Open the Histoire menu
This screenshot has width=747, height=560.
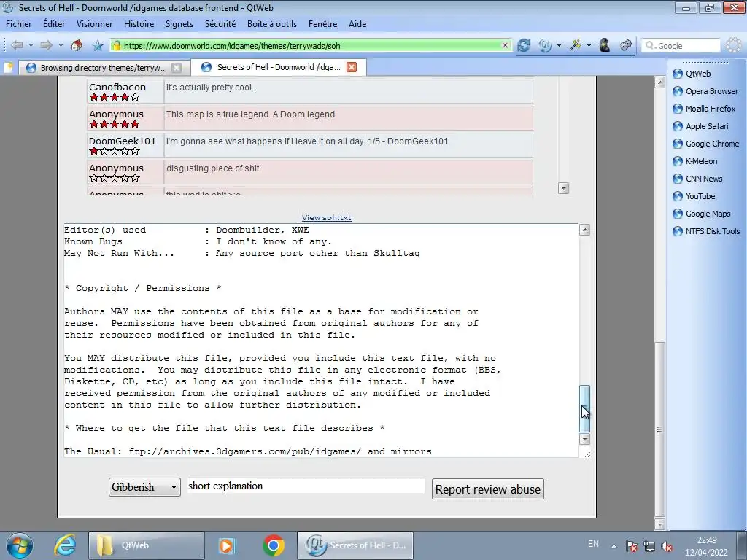coord(139,24)
